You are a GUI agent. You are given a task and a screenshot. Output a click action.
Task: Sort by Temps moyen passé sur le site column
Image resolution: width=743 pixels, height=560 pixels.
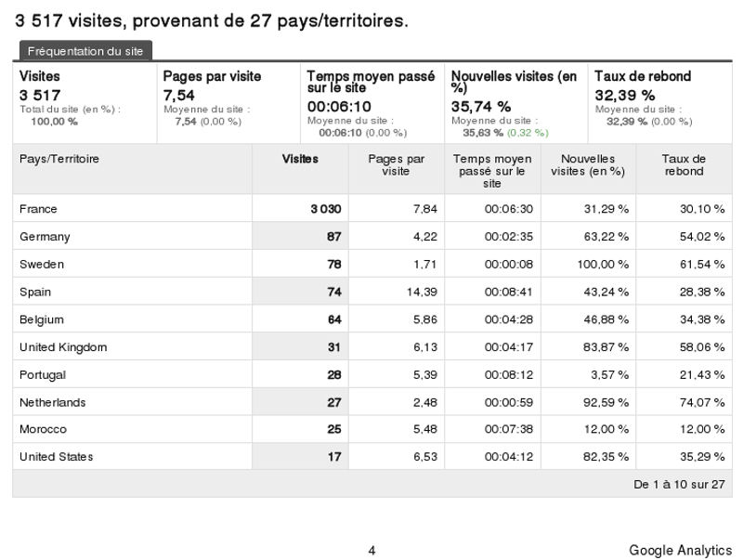pos(491,171)
